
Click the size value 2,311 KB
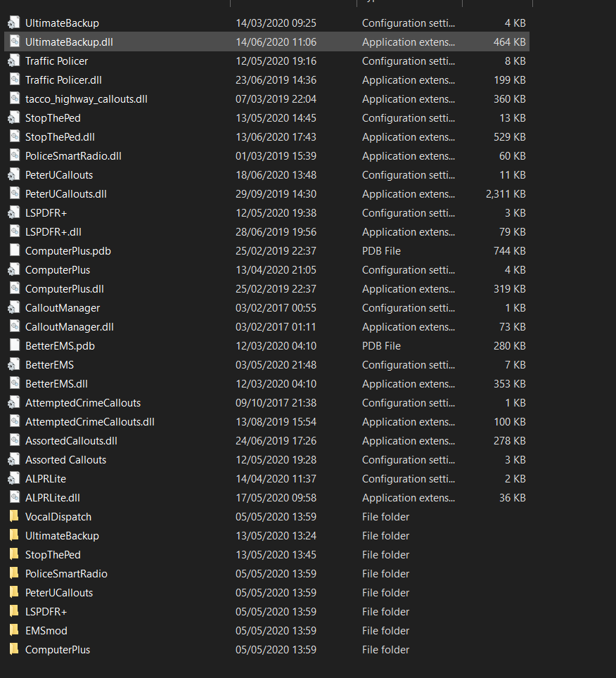[506, 194]
